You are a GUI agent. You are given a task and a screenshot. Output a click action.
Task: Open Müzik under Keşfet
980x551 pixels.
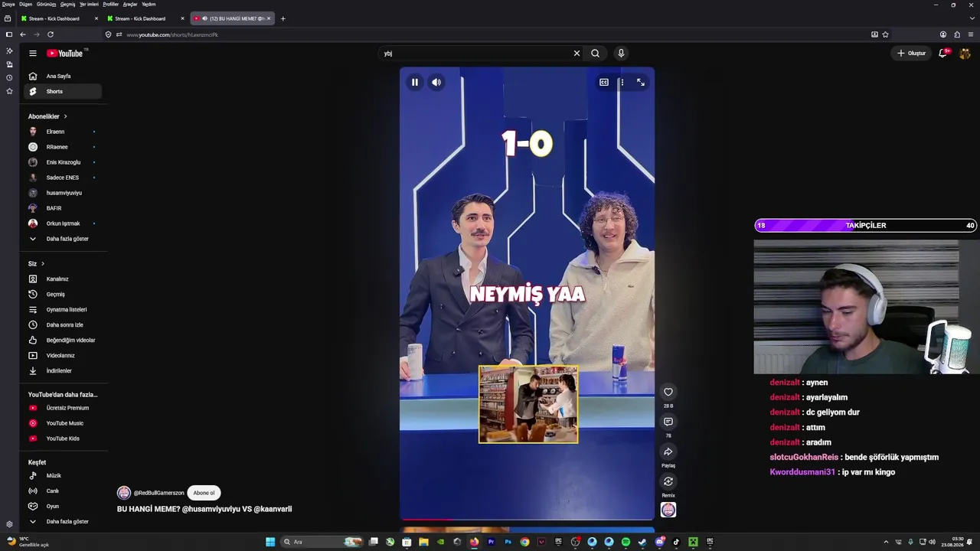(61, 475)
